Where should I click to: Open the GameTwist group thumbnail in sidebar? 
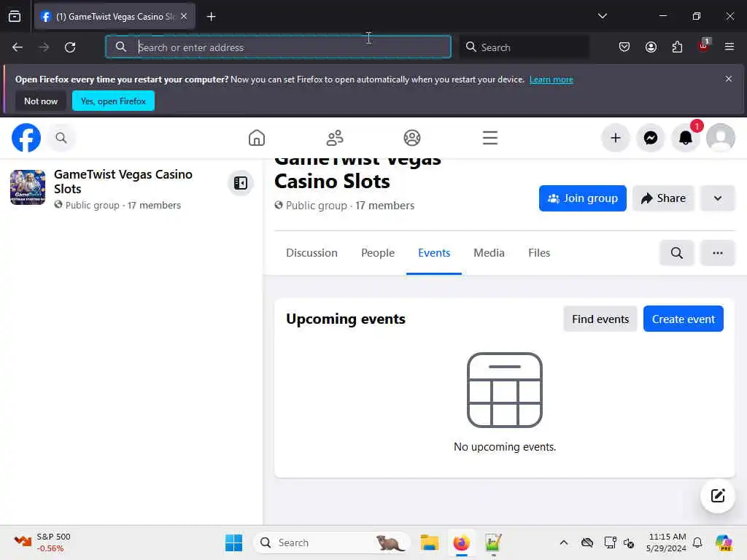[28, 187]
